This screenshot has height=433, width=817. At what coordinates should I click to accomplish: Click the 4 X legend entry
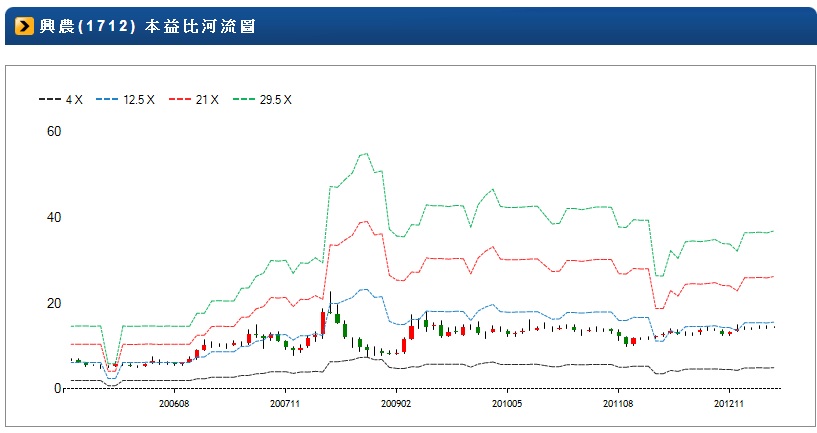coord(60,100)
